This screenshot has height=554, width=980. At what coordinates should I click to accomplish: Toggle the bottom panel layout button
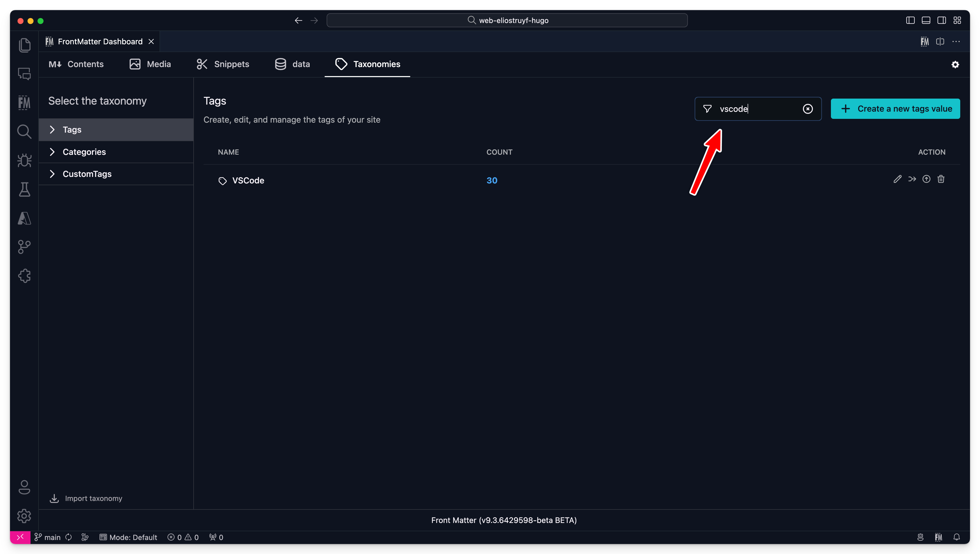(926, 21)
